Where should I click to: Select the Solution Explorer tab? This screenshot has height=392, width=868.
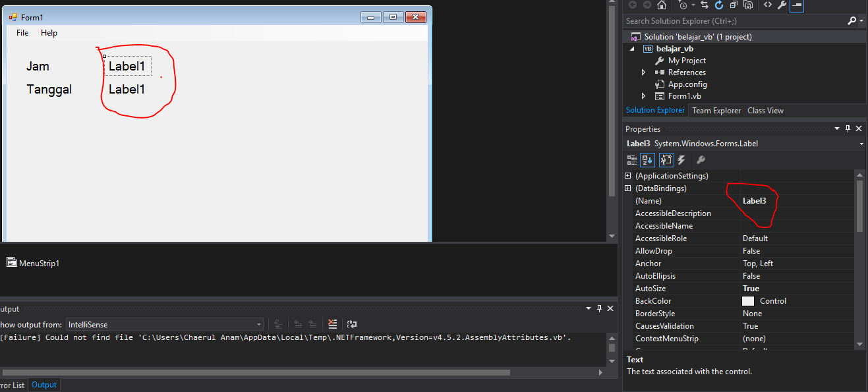[655, 111]
